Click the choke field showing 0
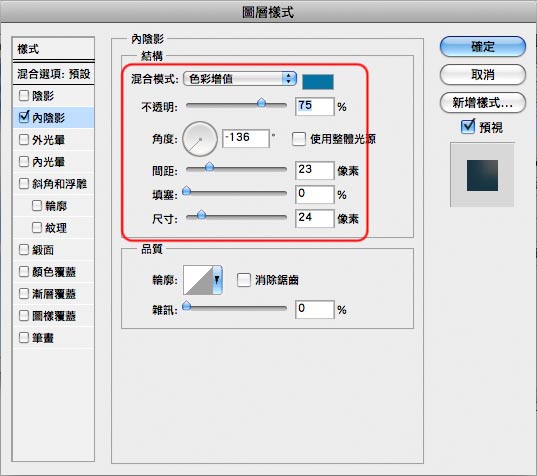The image size is (537, 476). pyautogui.click(x=314, y=194)
